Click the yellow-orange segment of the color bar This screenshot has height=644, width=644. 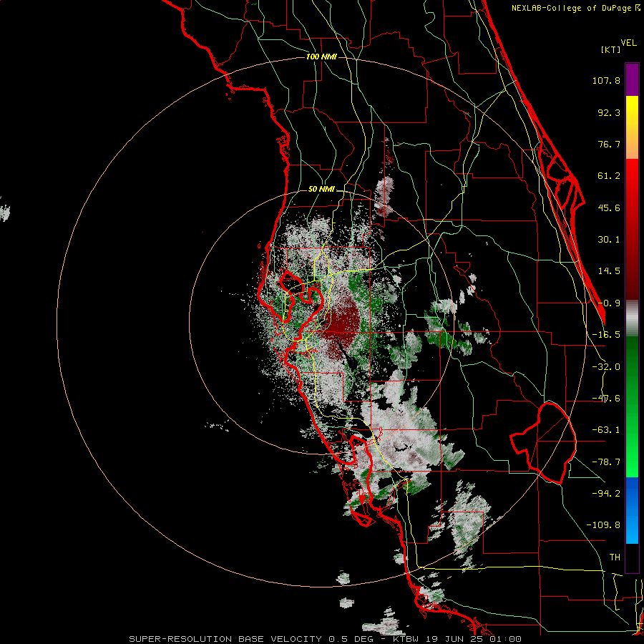point(632,127)
